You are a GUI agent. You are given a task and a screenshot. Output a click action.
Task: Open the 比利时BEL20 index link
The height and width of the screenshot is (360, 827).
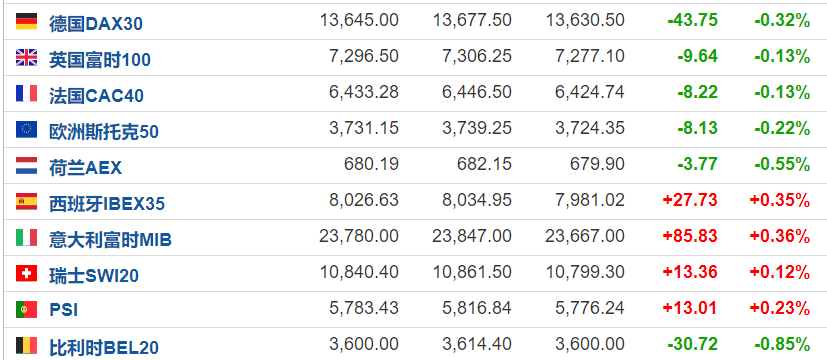click(x=104, y=347)
